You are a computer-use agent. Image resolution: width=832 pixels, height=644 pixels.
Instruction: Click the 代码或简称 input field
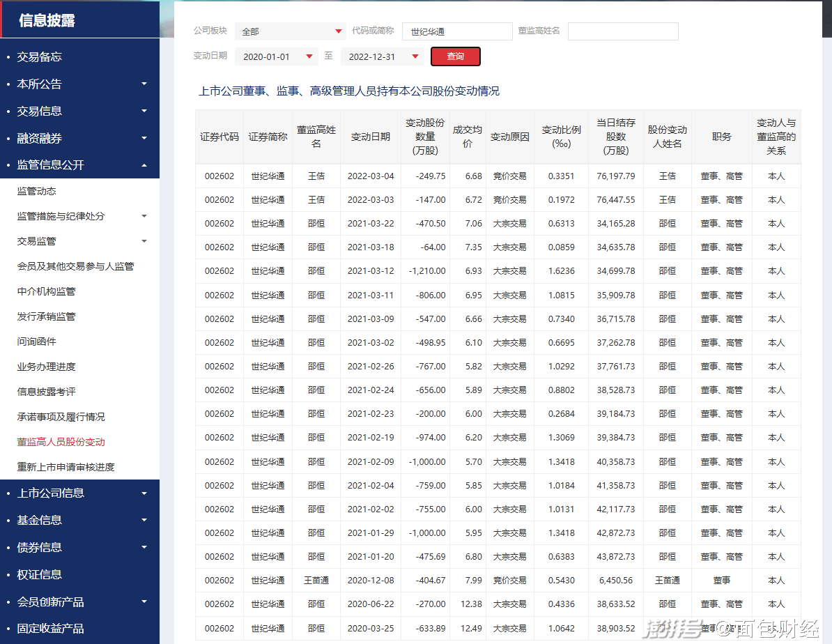pyautogui.click(x=457, y=31)
